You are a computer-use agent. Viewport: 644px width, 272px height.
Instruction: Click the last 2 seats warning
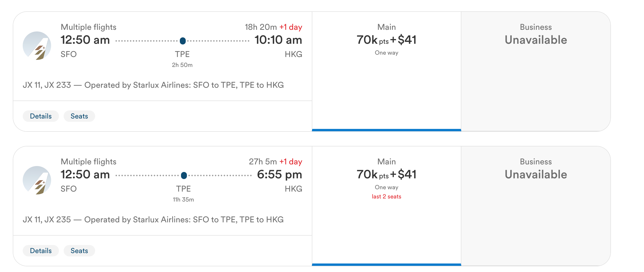[387, 197]
